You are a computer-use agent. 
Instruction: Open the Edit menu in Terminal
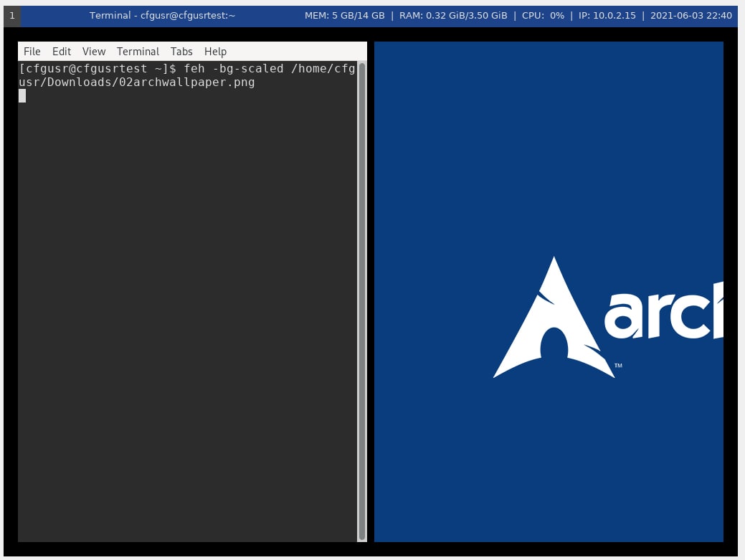point(61,52)
